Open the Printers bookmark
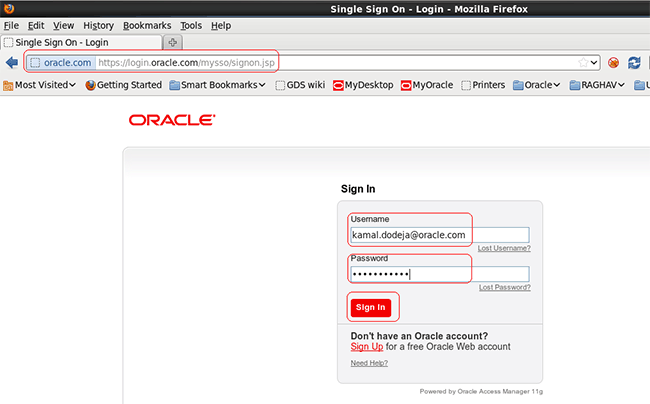This screenshot has height=404, width=650. click(483, 85)
